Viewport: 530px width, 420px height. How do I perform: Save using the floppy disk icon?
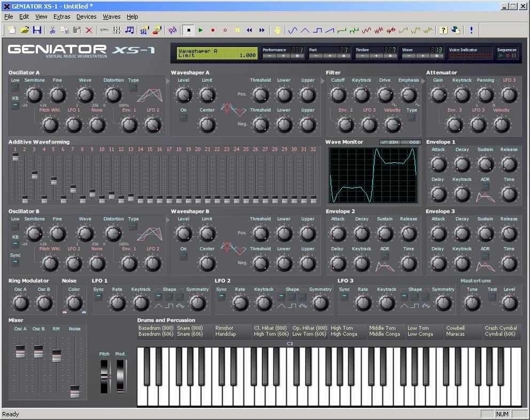coord(37,30)
